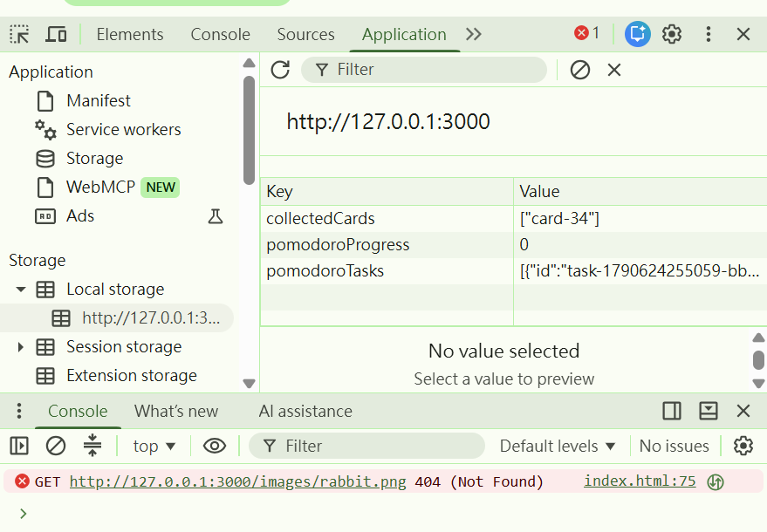Toggle the device toolbar icon
Viewport: 767px width, 532px height.
pos(56,34)
